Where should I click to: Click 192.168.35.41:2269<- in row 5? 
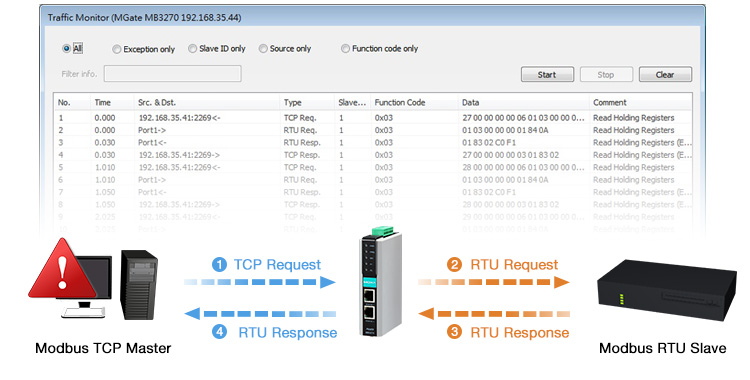tap(179, 168)
